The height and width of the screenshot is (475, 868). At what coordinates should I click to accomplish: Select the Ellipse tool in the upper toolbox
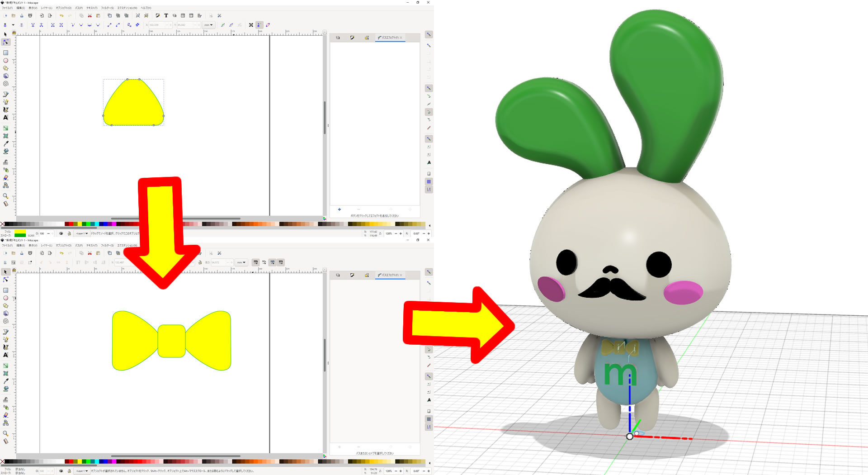tap(5, 61)
